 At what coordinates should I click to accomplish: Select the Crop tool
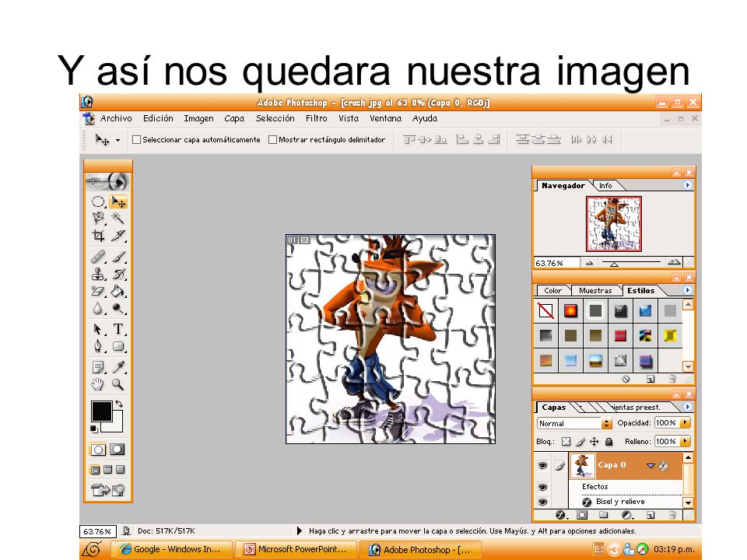click(98, 235)
